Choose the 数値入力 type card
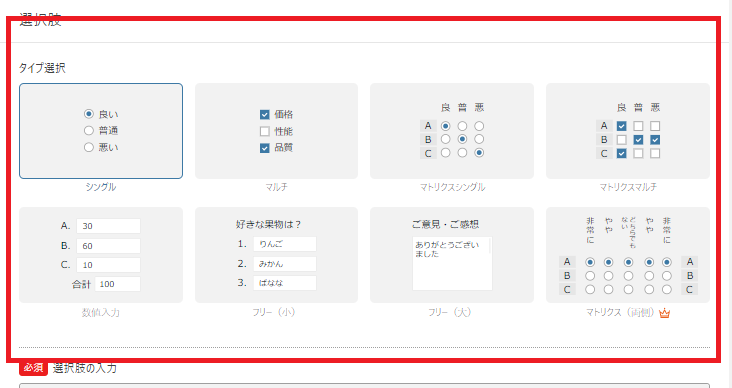 coord(101,255)
